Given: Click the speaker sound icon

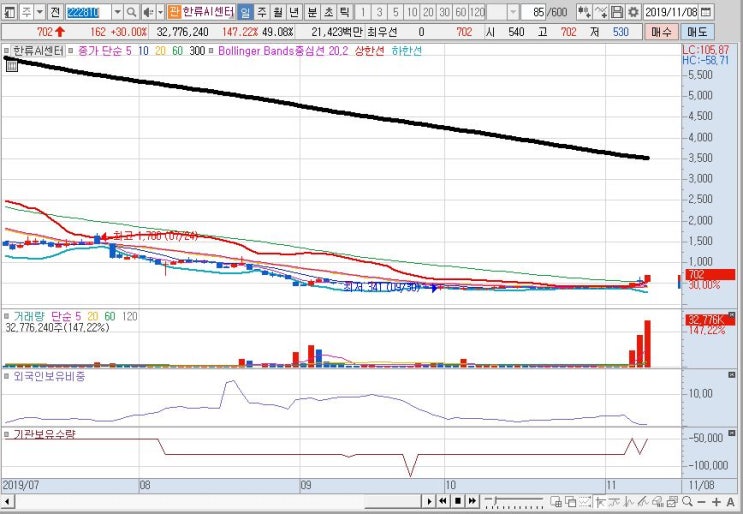Looking at the screenshot, I should click(148, 12).
